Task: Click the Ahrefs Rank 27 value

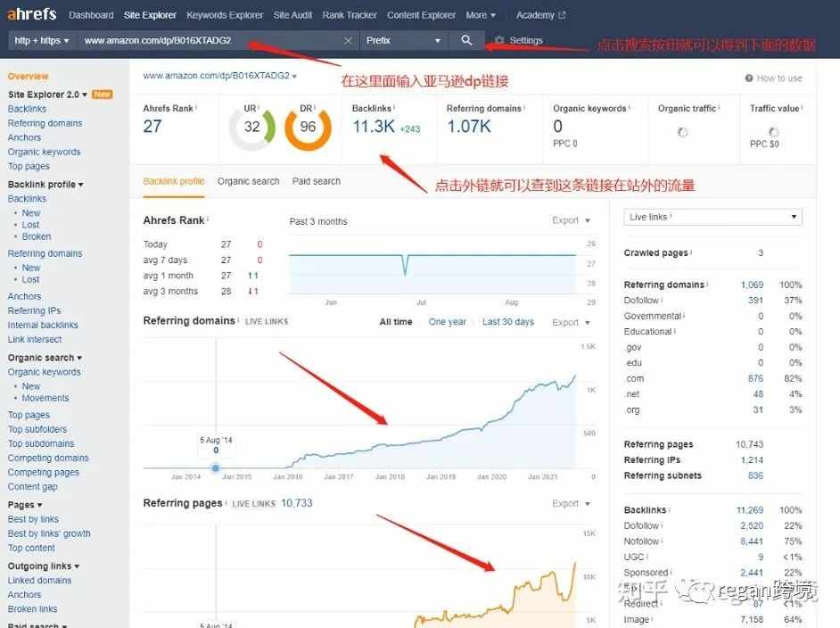Action: coord(152,127)
